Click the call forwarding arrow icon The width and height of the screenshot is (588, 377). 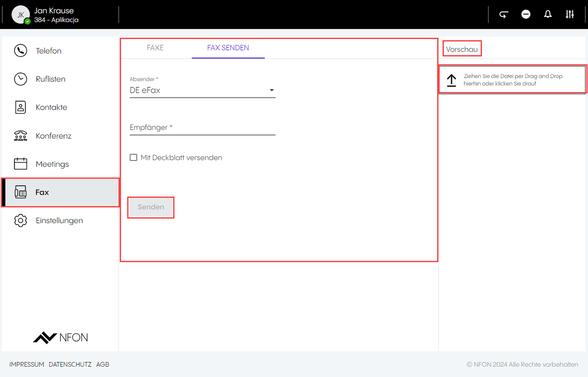coord(504,14)
